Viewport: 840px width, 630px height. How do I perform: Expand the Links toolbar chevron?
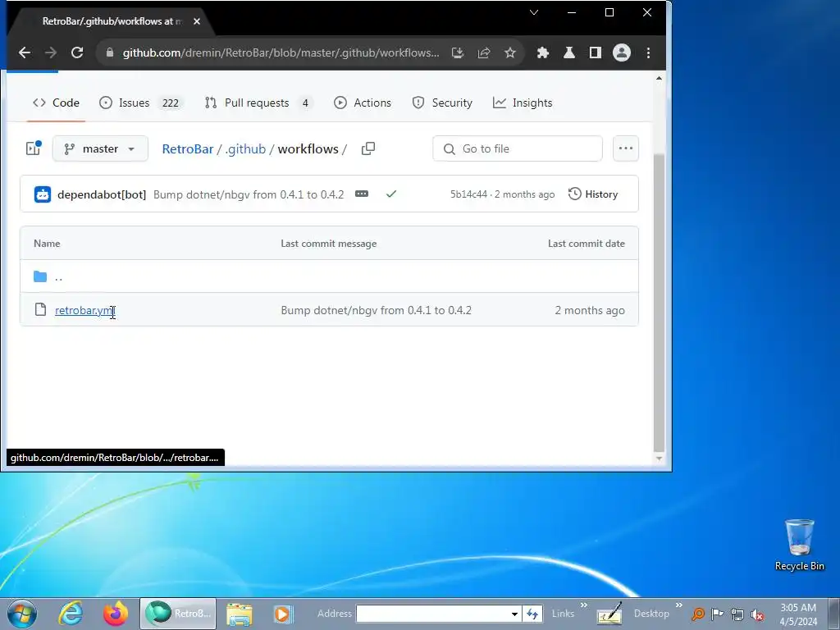(x=584, y=605)
